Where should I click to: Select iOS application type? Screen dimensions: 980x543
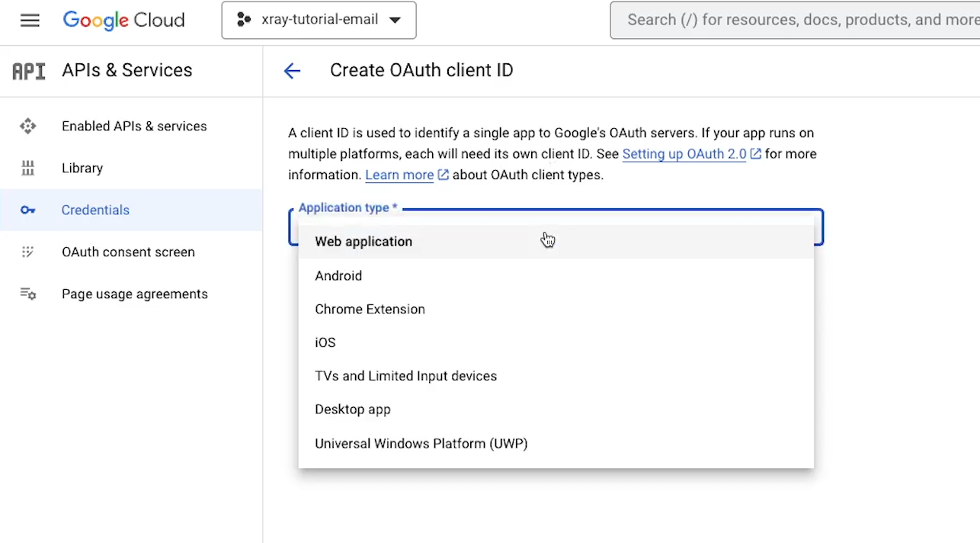click(x=556, y=343)
